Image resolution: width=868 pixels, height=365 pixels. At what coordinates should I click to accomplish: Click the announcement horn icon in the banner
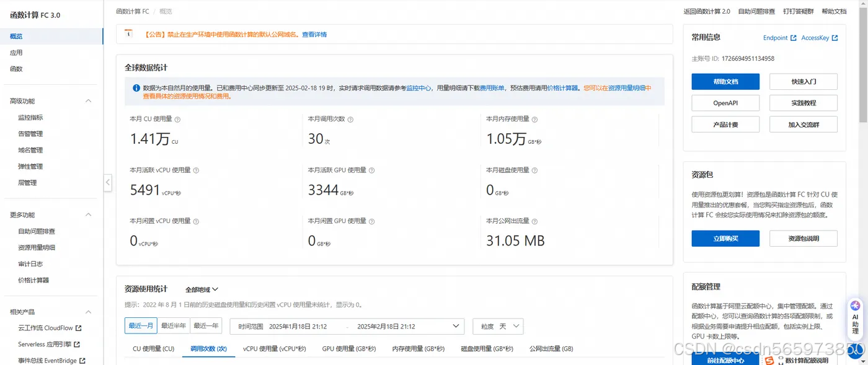click(x=130, y=34)
